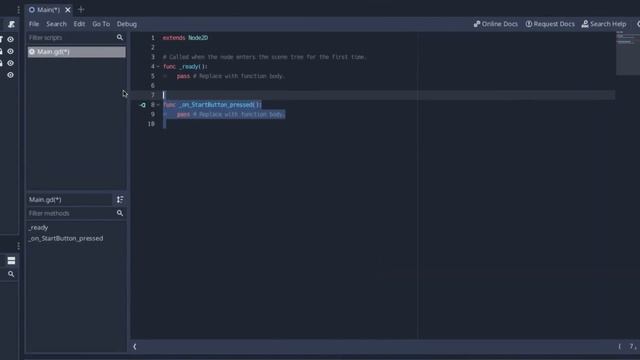Toggle the scripts panel with left arrow
This screenshot has width=640, height=360.
pos(135,347)
